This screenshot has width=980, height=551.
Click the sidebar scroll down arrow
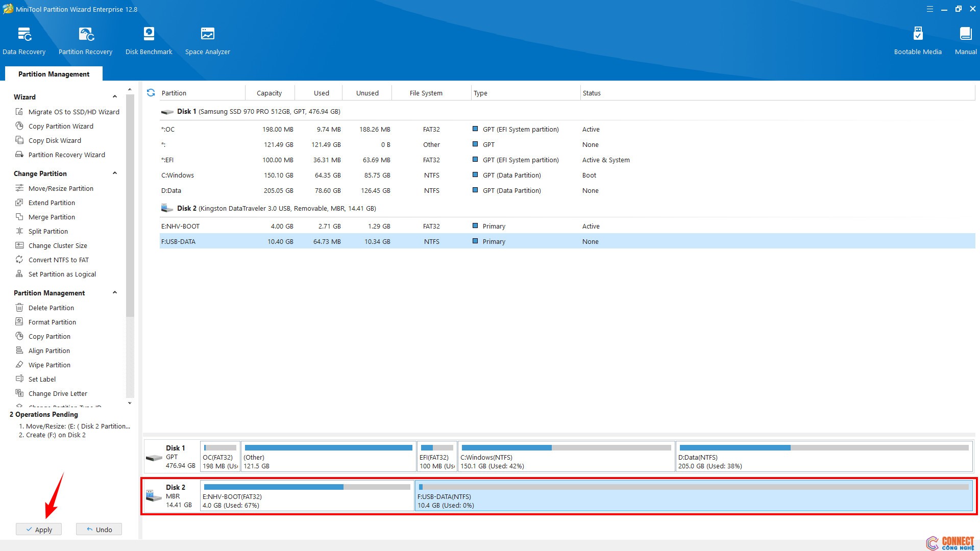[x=130, y=403]
